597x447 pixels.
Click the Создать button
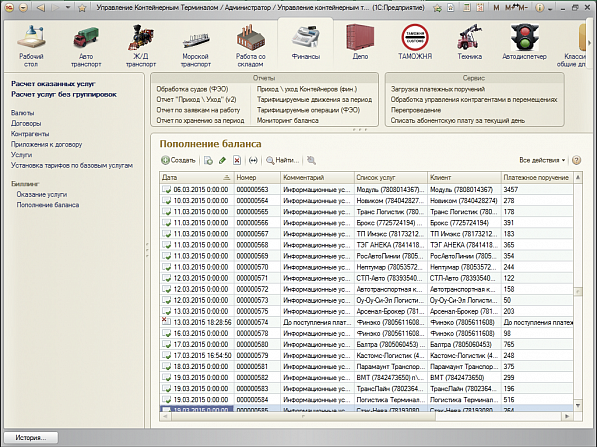click(178, 160)
